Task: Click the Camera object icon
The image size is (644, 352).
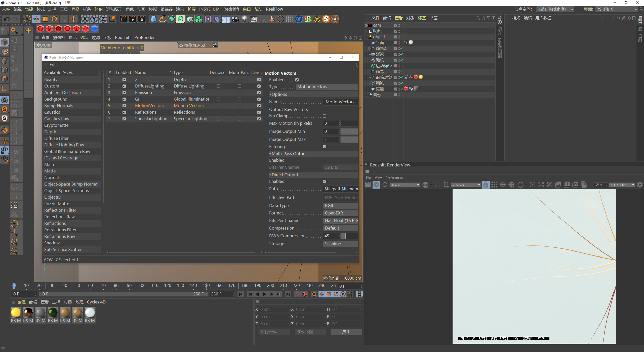Action: click(x=235, y=19)
